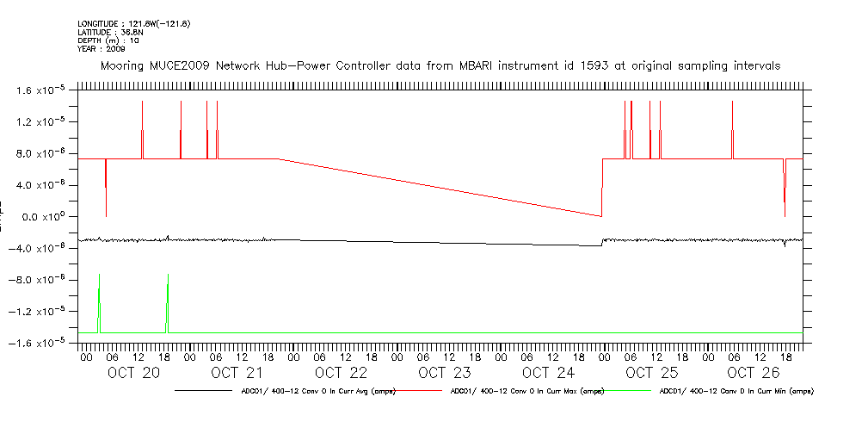Image resolution: width=868 pixels, height=434 pixels.
Task: Select the Curr Max legend entry text
Action: pos(527,391)
